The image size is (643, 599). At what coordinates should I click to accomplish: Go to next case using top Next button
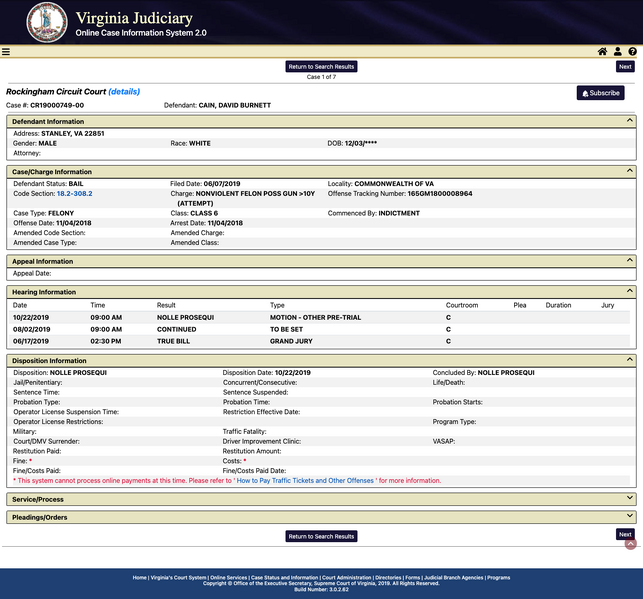click(x=625, y=66)
